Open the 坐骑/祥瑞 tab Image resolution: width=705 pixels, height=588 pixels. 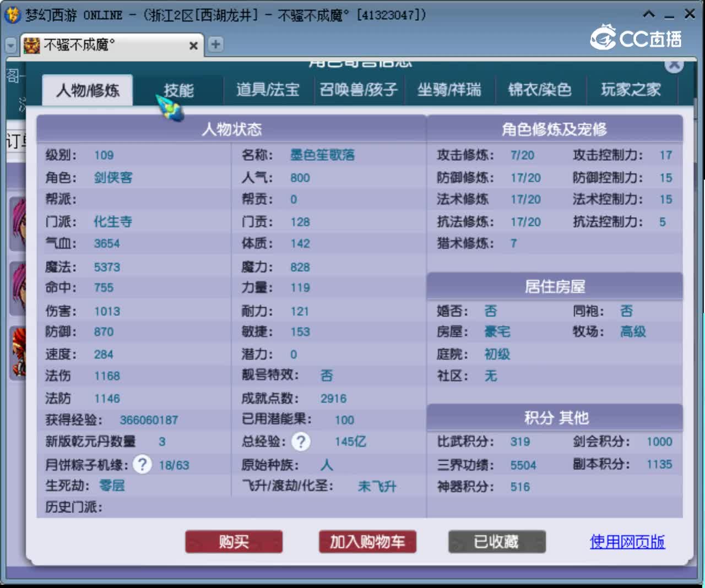(449, 90)
